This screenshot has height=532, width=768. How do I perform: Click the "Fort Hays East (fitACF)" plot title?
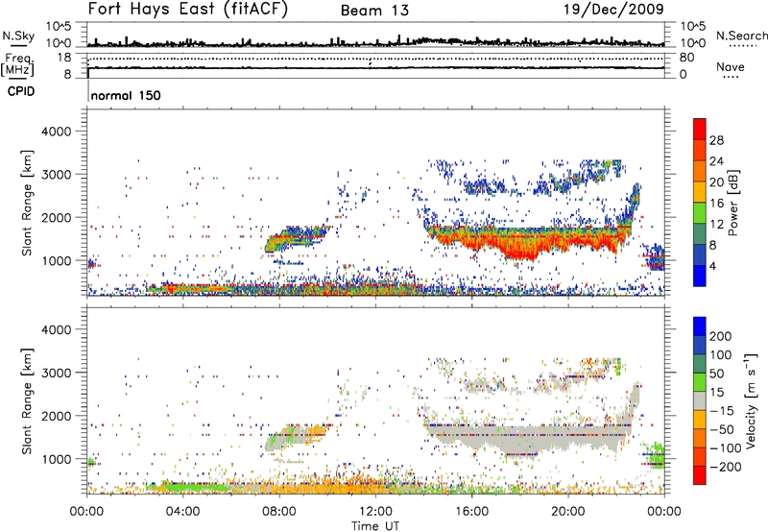[x=188, y=10]
